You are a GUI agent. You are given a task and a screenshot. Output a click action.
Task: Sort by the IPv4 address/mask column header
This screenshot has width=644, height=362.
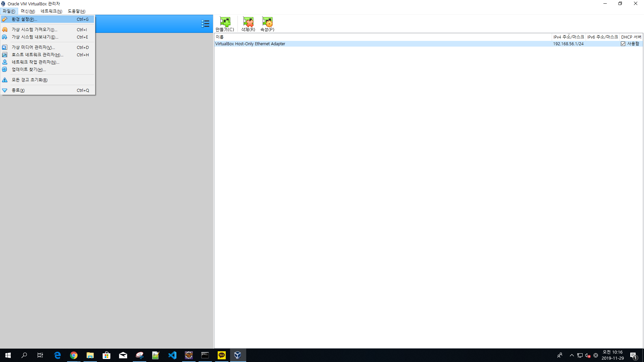click(x=568, y=37)
